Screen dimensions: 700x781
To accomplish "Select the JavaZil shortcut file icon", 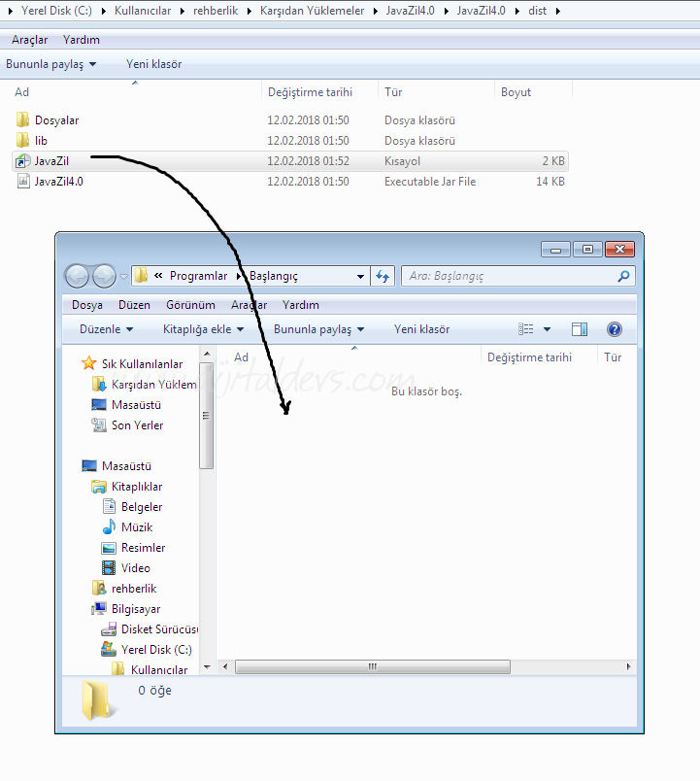I will pyautogui.click(x=22, y=161).
